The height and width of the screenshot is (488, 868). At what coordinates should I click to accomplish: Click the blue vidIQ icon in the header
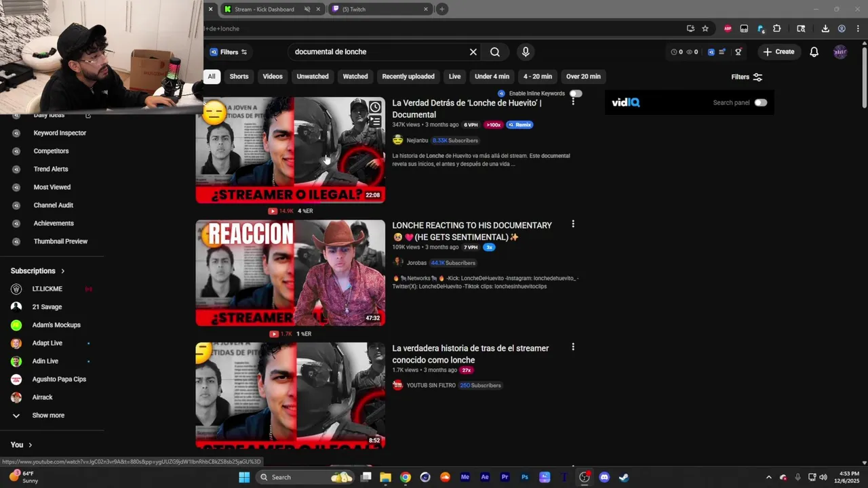coord(711,52)
